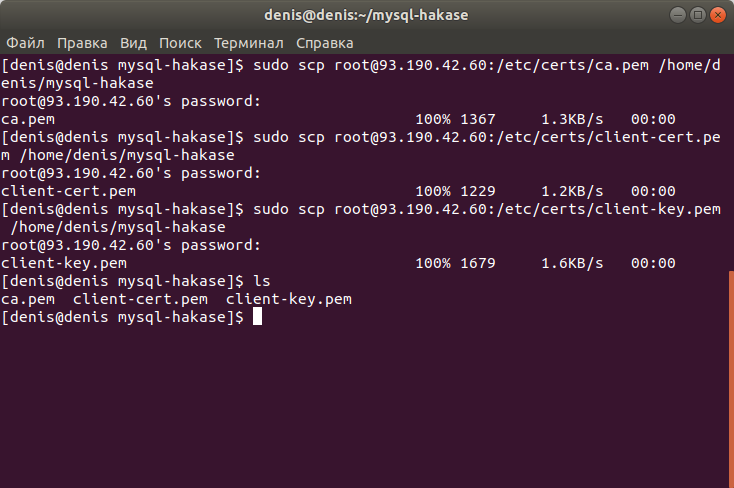Viewport: 734px width, 488px height.
Task: Maximize the terminal window
Action: (697, 15)
